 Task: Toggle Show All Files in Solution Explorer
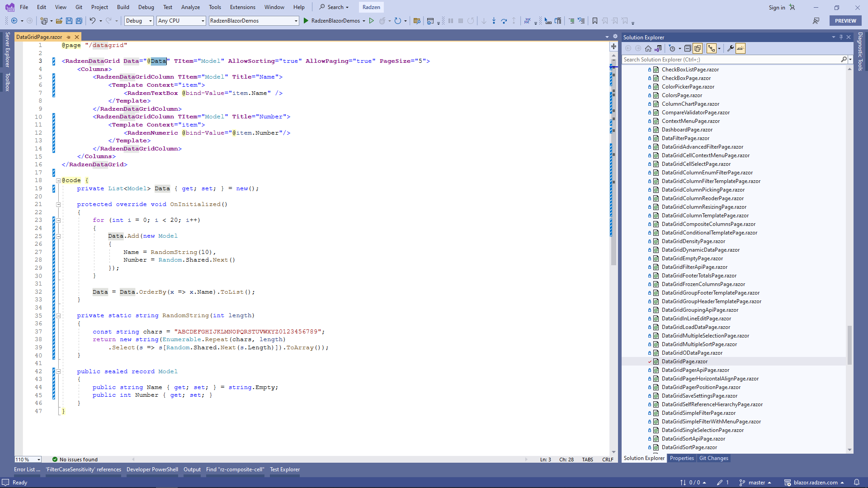698,48
